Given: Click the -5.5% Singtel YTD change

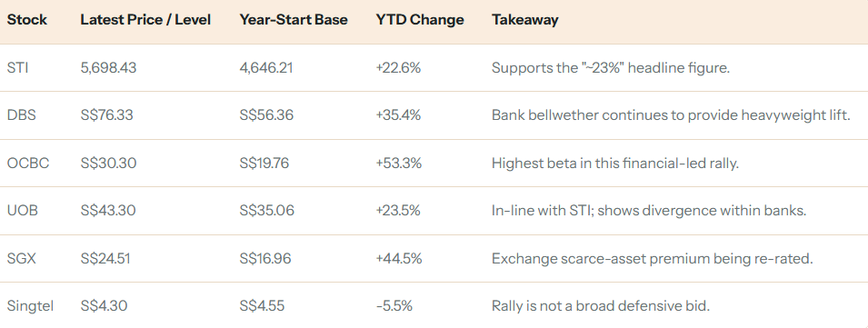Looking at the screenshot, I should 394,306.
